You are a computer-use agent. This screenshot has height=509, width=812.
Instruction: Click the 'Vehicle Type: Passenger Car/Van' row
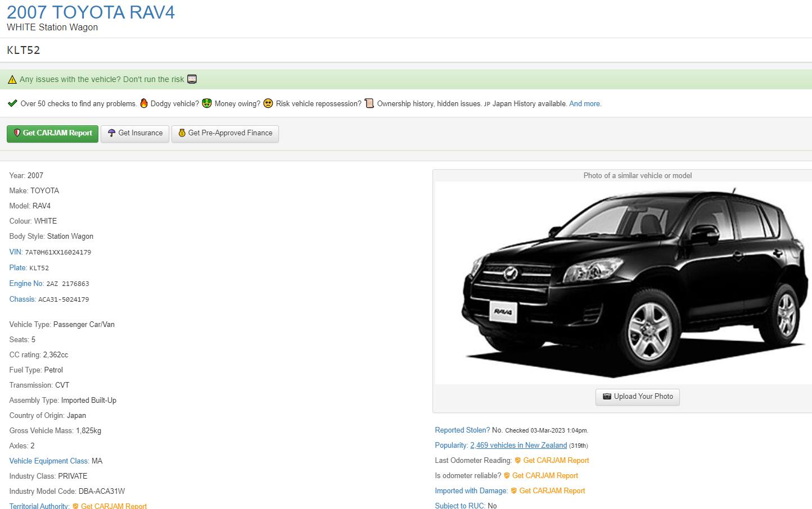tap(62, 325)
